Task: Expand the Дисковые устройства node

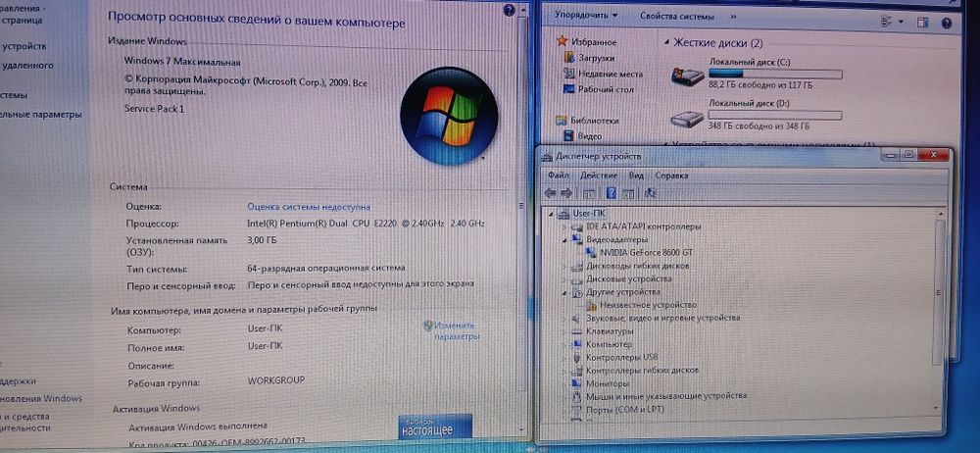Action: pyautogui.click(x=565, y=279)
